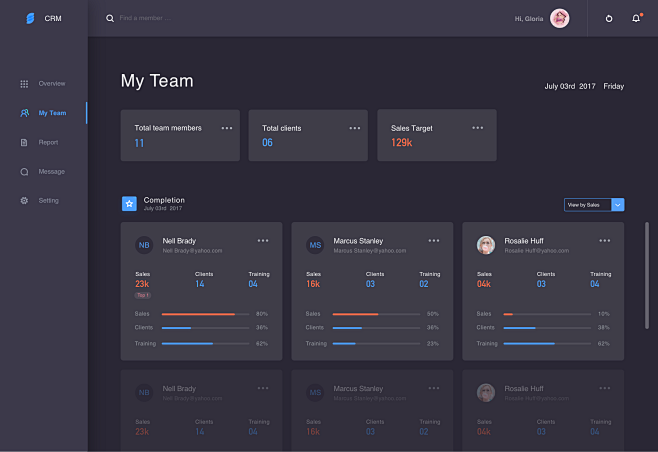Click the Hi, Gloria greeting text
Image resolution: width=658 pixels, height=452 pixels.
pos(529,19)
